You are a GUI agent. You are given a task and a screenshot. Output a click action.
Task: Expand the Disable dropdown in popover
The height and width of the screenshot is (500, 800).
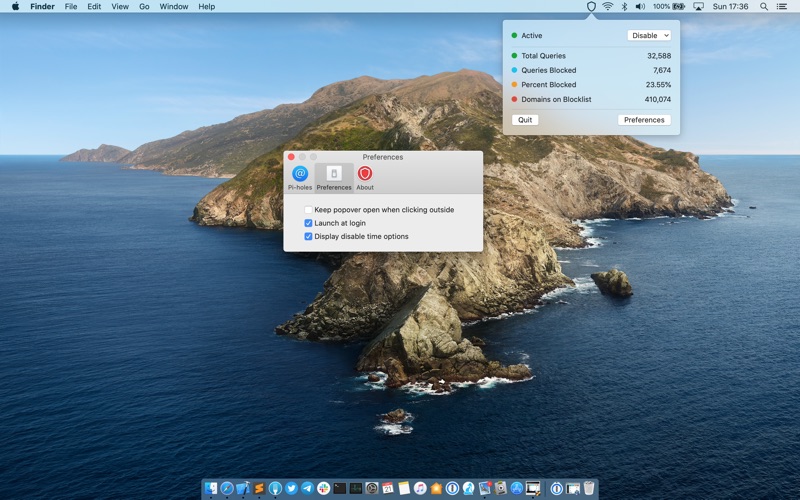(x=649, y=35)
